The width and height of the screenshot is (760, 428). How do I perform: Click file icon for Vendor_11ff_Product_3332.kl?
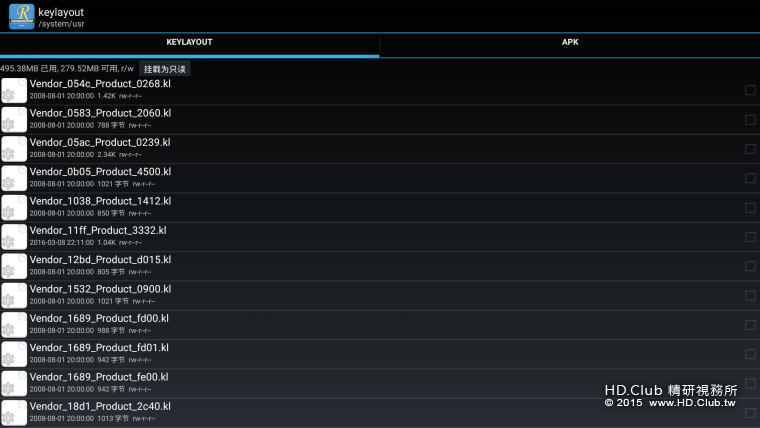[x=14, y=237]
